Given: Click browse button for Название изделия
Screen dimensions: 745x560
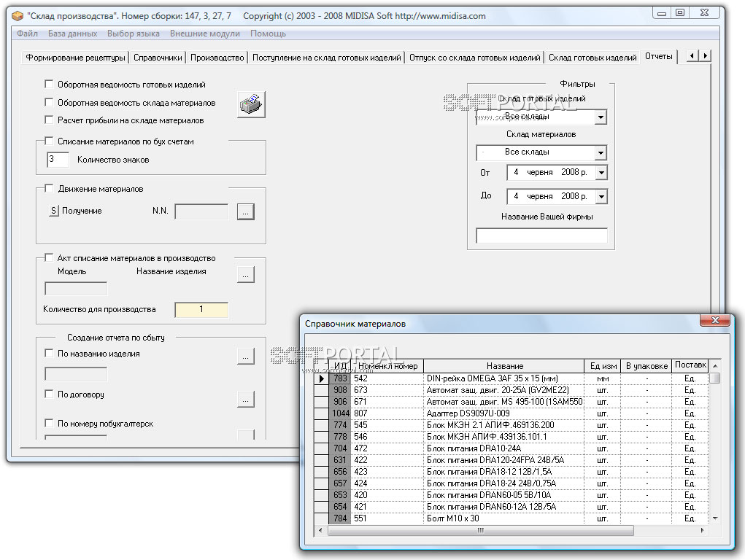Looking at the screenshot, I should (246, 275).
